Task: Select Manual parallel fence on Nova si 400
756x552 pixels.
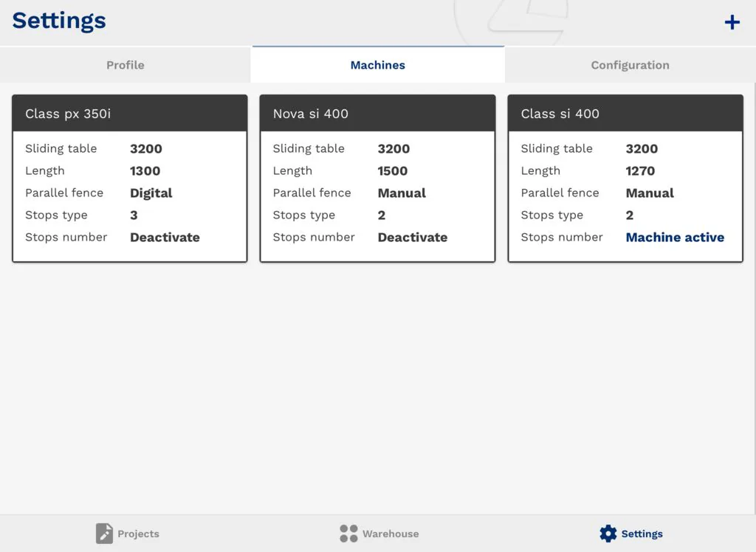Action: pos(402,193)
